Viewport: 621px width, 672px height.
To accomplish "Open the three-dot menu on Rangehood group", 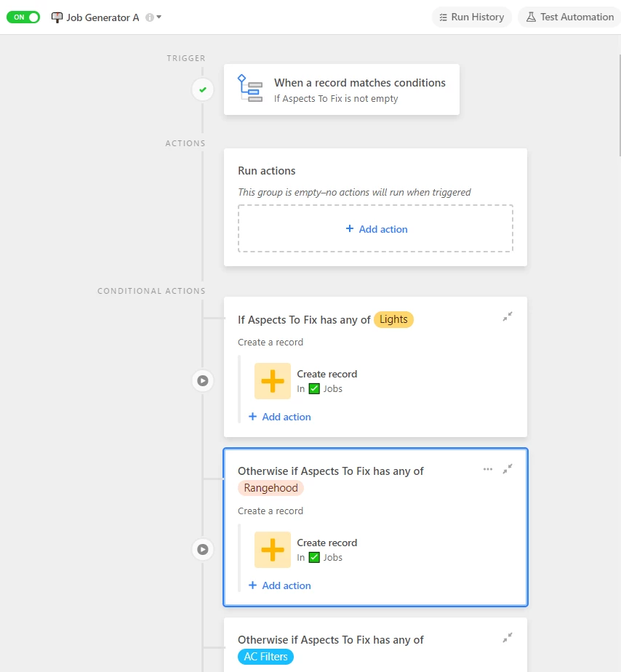I will tap(488, 469).
